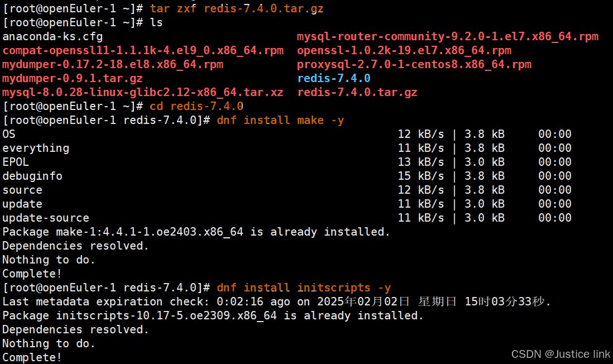Select 'compat-openssl11-1.1.1k-4.el9_0.x86_64.rpm' file name
613x364 pixels.
pyautogui.click(x=143, y=51)
